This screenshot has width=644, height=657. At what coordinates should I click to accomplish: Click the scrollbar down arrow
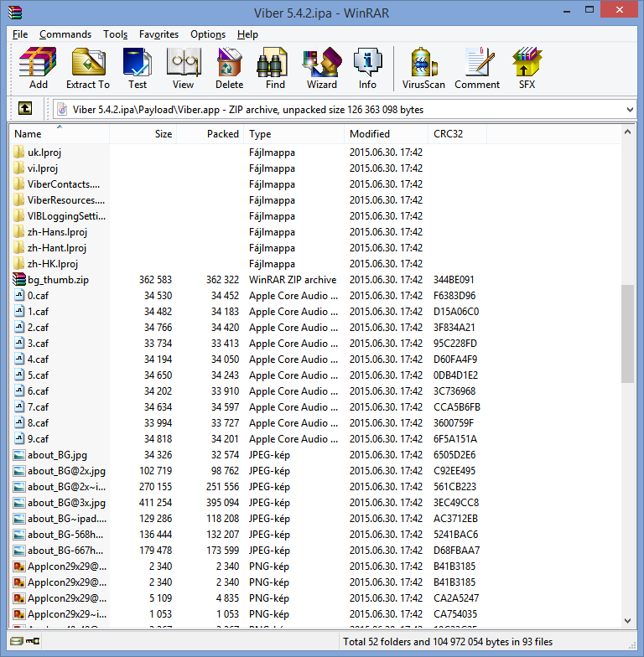[x=627, y=620]
